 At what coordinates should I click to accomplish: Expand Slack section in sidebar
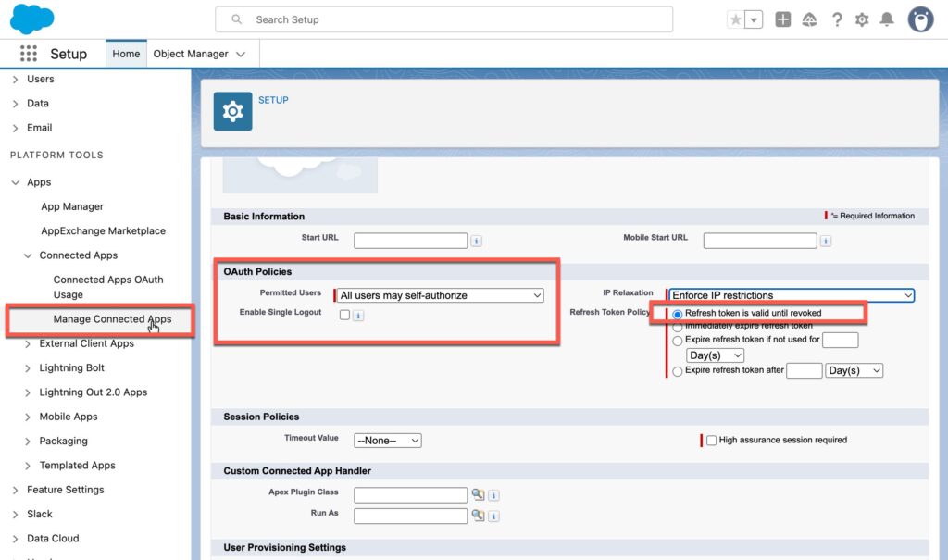coord(15,514)
